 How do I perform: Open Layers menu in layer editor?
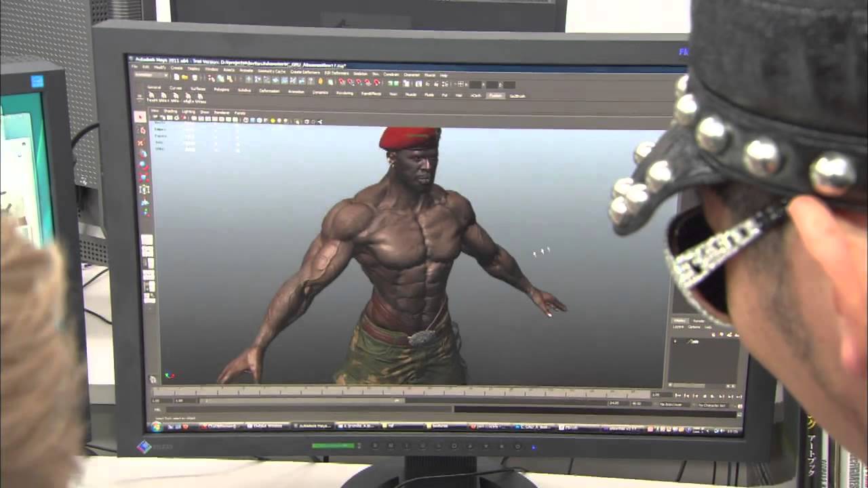click(677, 327)
